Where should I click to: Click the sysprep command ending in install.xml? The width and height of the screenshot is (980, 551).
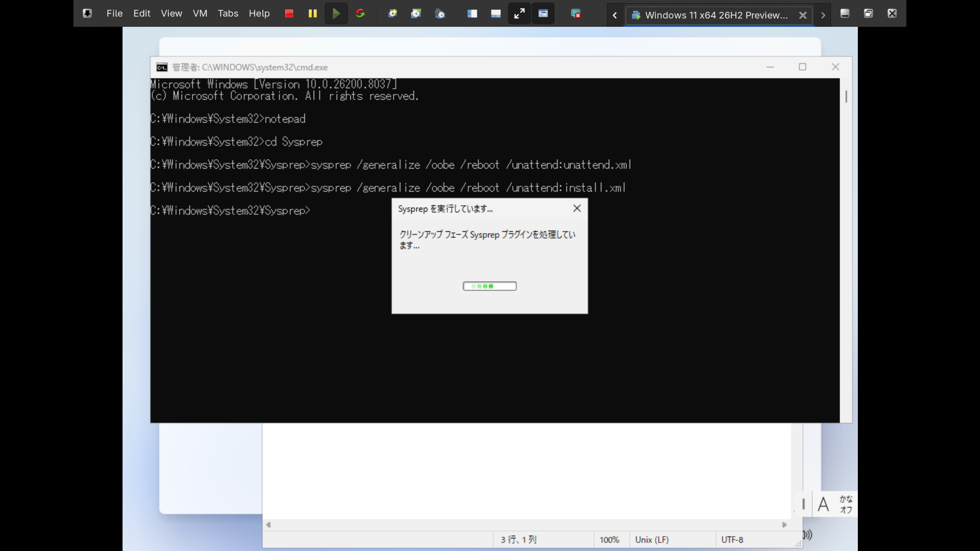tap(388, 188)
